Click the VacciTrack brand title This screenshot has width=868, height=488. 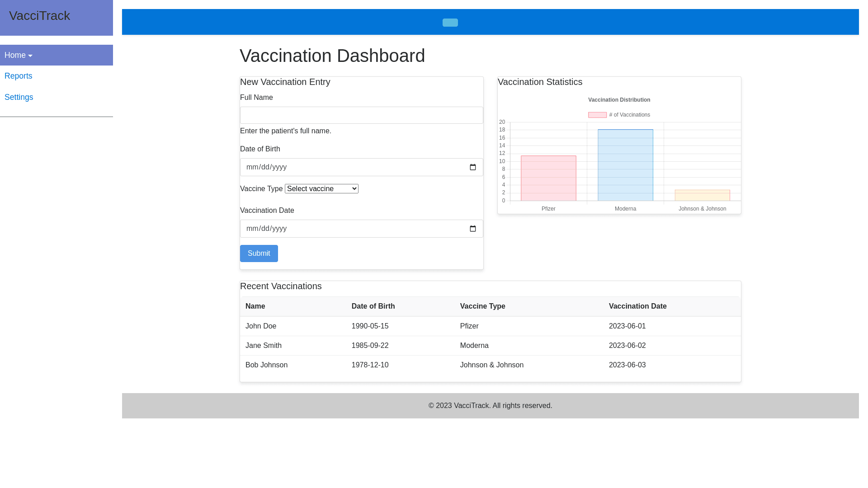[x=40, y=16]
